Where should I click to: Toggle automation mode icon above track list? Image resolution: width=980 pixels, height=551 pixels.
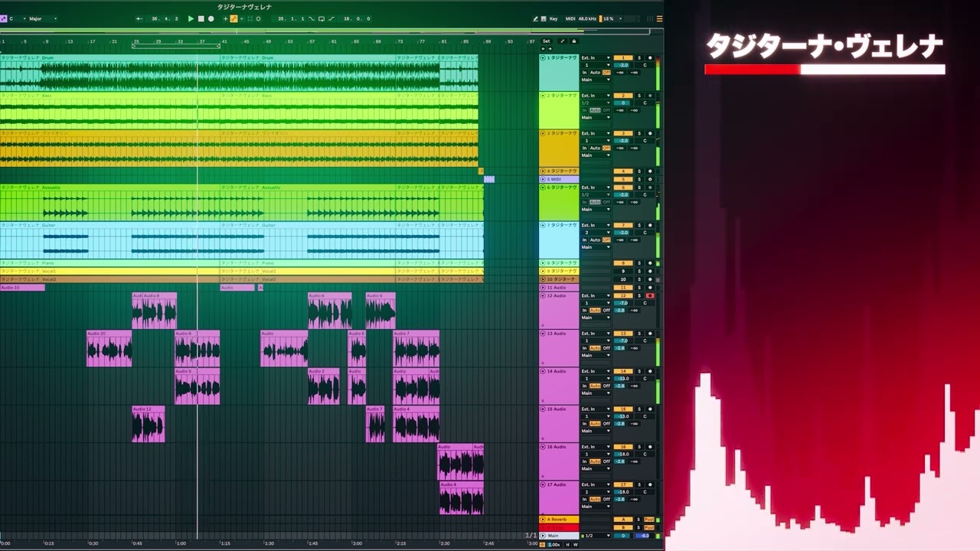pyautogui.click(x=562, y=41)
